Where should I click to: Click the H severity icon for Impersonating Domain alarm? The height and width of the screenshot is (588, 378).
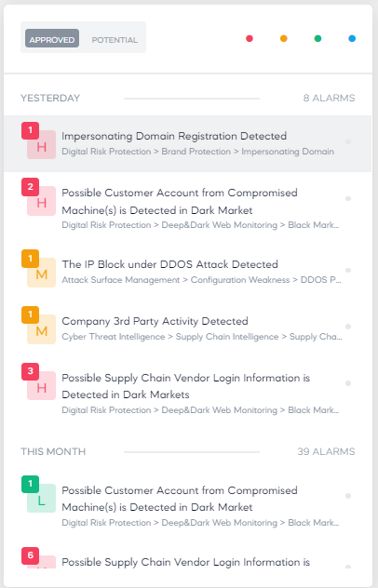[x=42, y=145]
